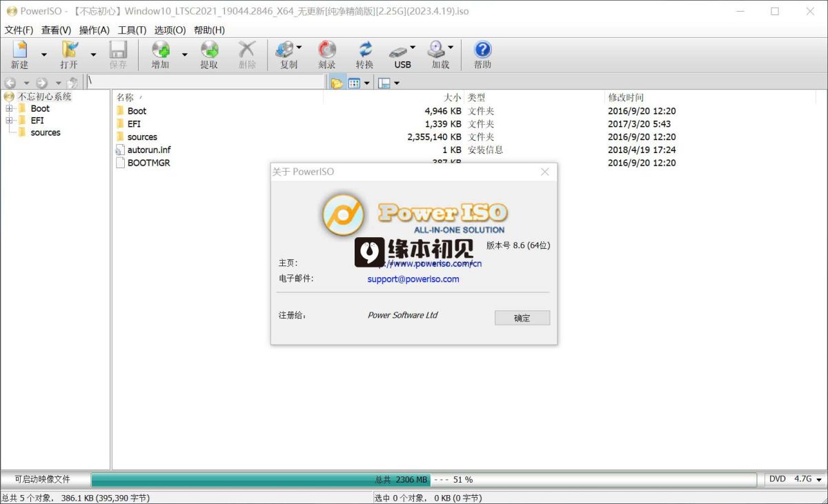Viewport: 828px width, 504px height.
Task: Click the sources size 2,355,140 KB
Action: click(x=435, y=137)
